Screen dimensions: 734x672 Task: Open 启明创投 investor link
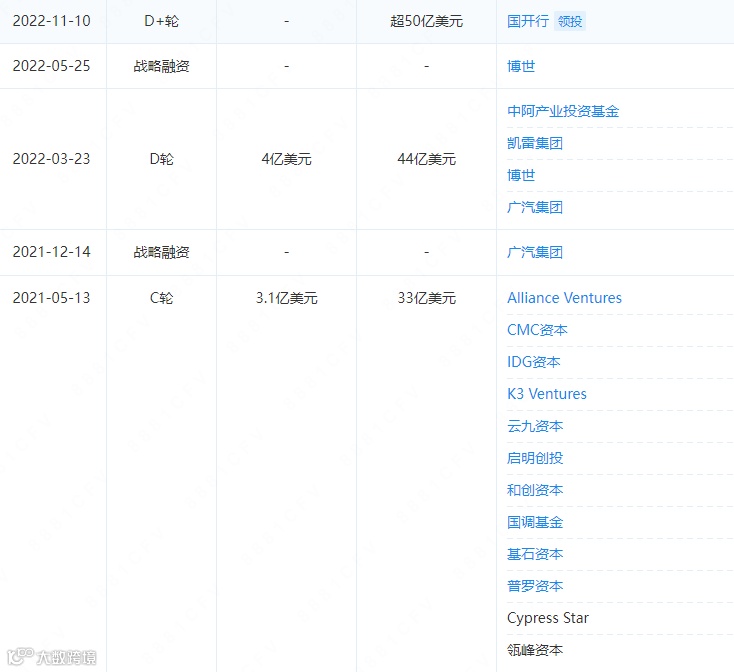click(535, 458)
